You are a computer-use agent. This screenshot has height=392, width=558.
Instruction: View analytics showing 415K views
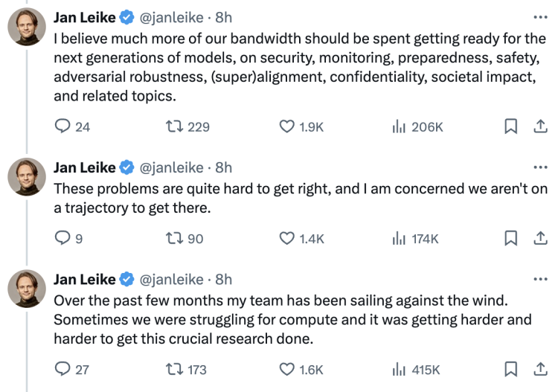pos(399,369)
